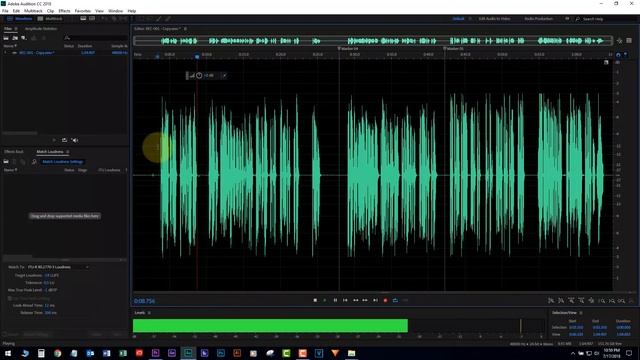This screenshot has width=640, height=360.
Task: Select the Effects Rack tab
Action: click(x=14, y=152)
